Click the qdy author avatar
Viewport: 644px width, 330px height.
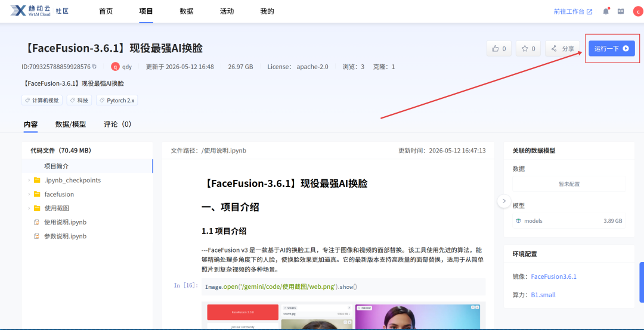[x=116, y=67]
